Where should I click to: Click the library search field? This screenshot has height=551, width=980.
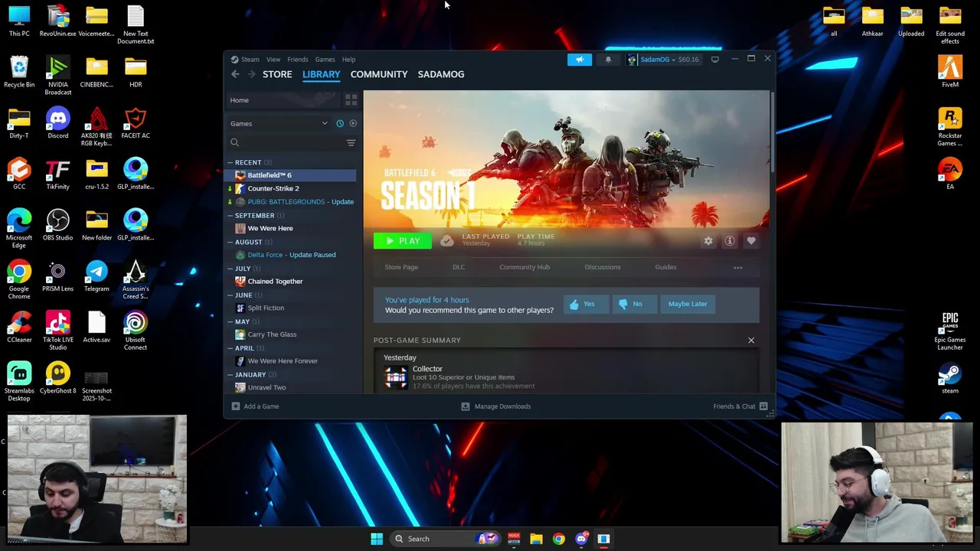tap(286, 142)
